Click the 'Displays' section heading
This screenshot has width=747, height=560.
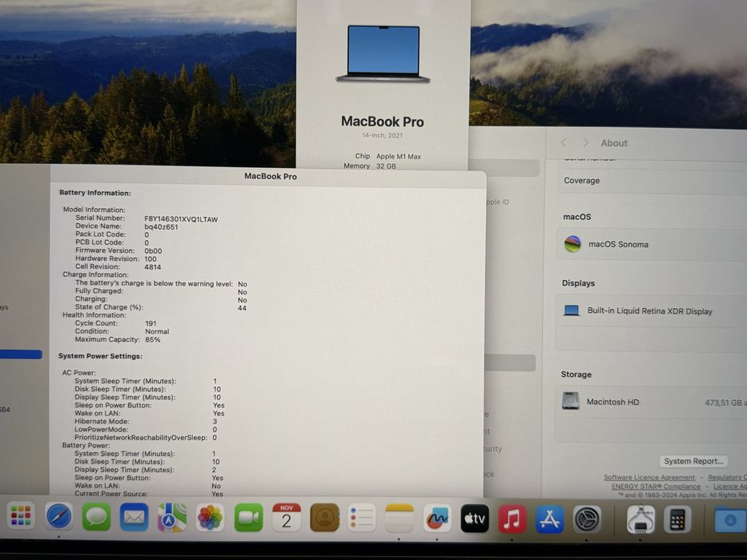pos(578,283)
